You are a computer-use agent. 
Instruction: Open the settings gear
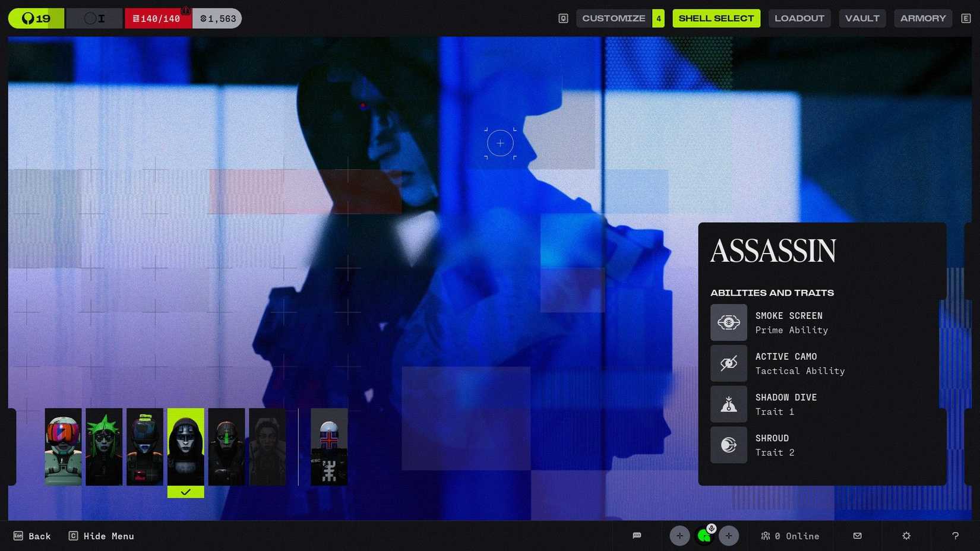point(906,536)
